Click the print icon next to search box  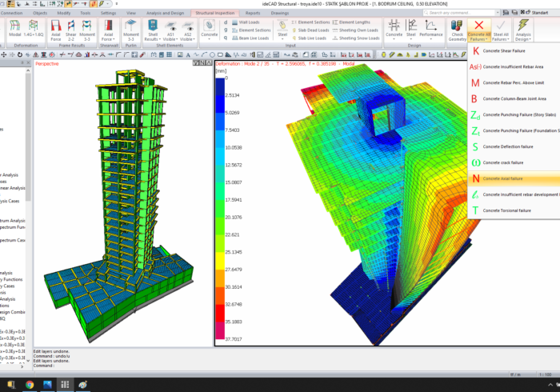(514, 13)
